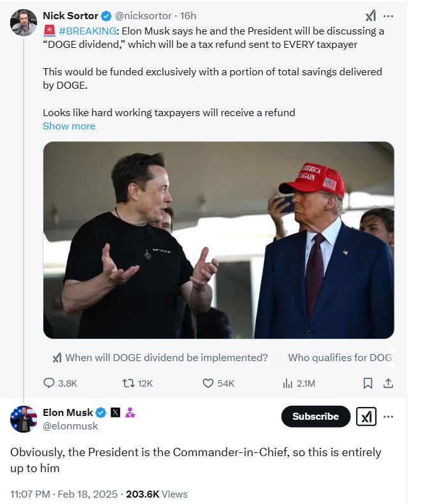Open the photo of Musk and Trump
The width and height of the screenshot is (425, 504).
point(218,240)
